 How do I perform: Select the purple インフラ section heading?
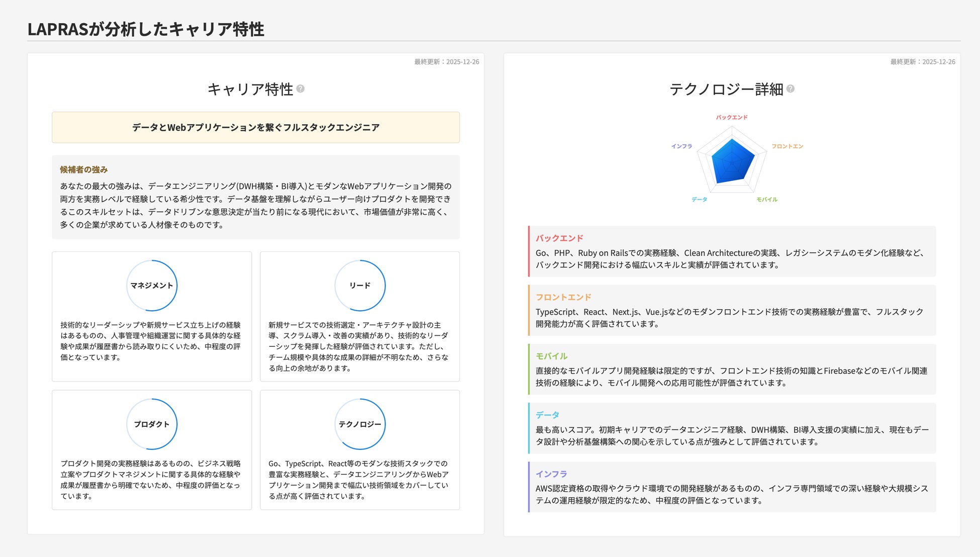551,474
